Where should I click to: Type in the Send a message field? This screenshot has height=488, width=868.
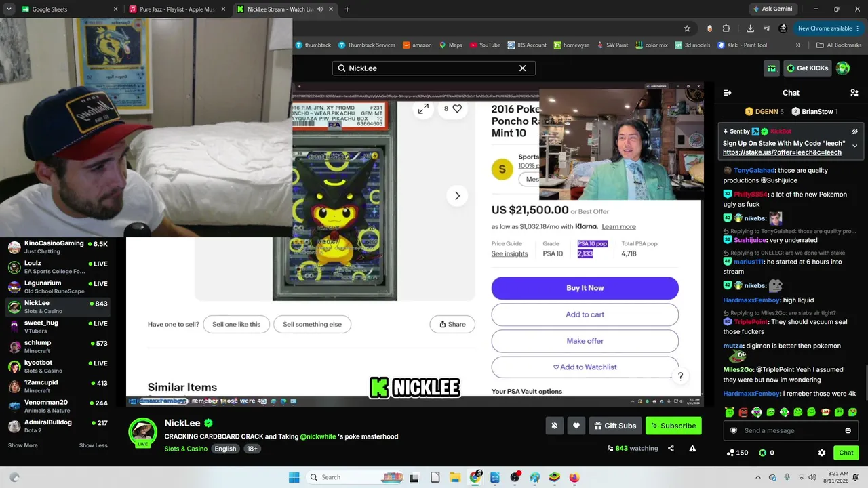pyautogui.click(x=791, y=430)
